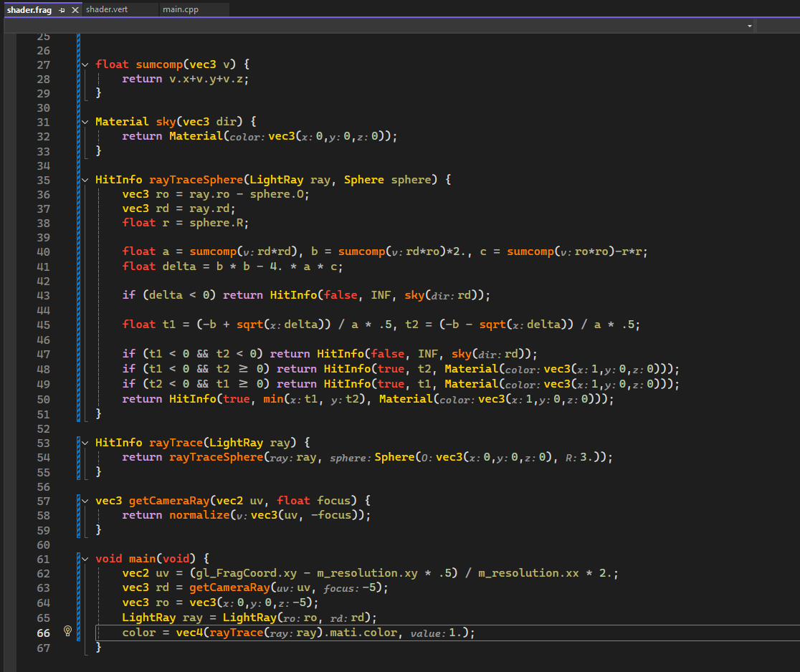Click 'vec3 ro = vec3' on line 64
The height and width of the screenshot is (672, 800).
[x=169, y=603]
